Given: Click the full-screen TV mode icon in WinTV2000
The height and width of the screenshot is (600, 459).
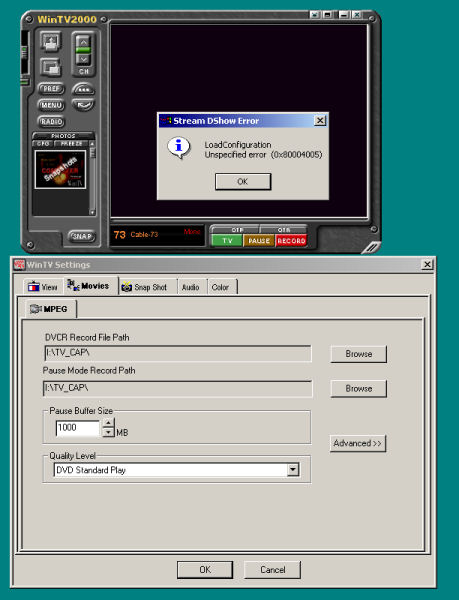Looking at the screenshot, I should pos(50,41).
